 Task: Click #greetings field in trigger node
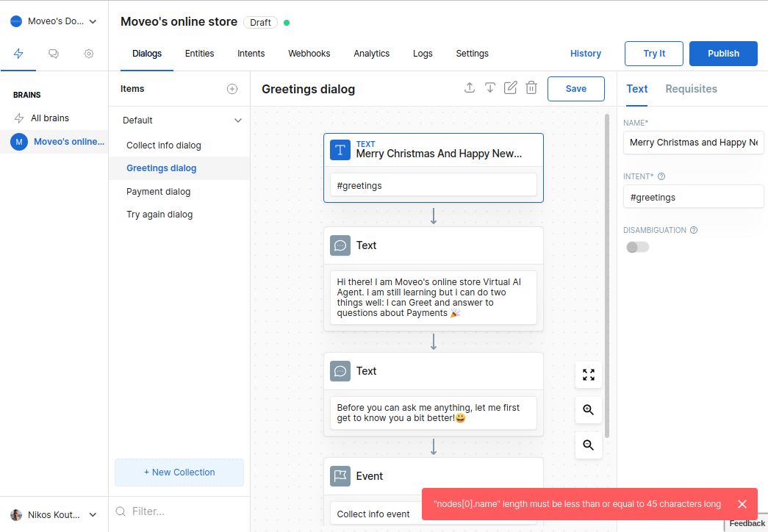point(434,185)
